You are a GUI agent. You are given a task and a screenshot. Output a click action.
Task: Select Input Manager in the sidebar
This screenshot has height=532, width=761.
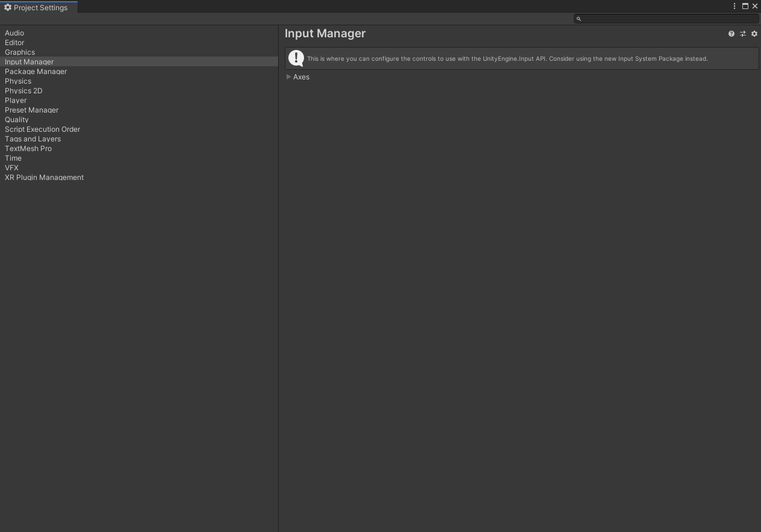[139, 62]
